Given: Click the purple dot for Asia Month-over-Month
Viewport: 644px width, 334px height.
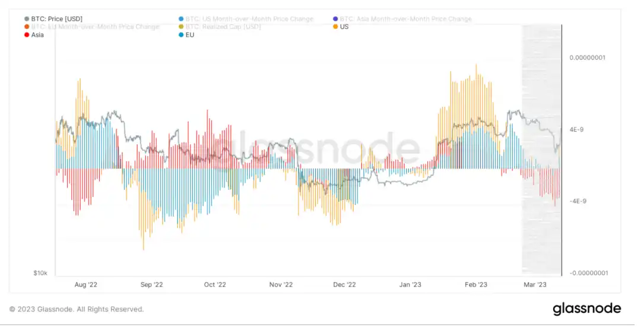Looking at the screenshot, I should tap(335, 19).
